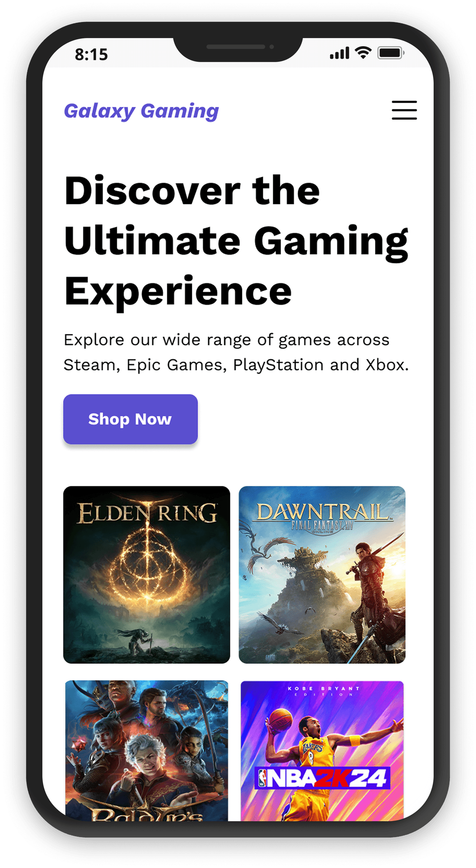Screen dimensions: 476x868
Task: Click the Kobe Bryant Edition label
Action: 323,691
